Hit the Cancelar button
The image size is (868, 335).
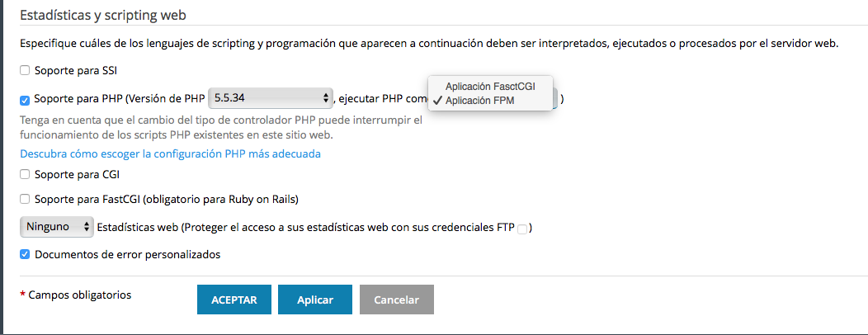click(x=396, y=300)
